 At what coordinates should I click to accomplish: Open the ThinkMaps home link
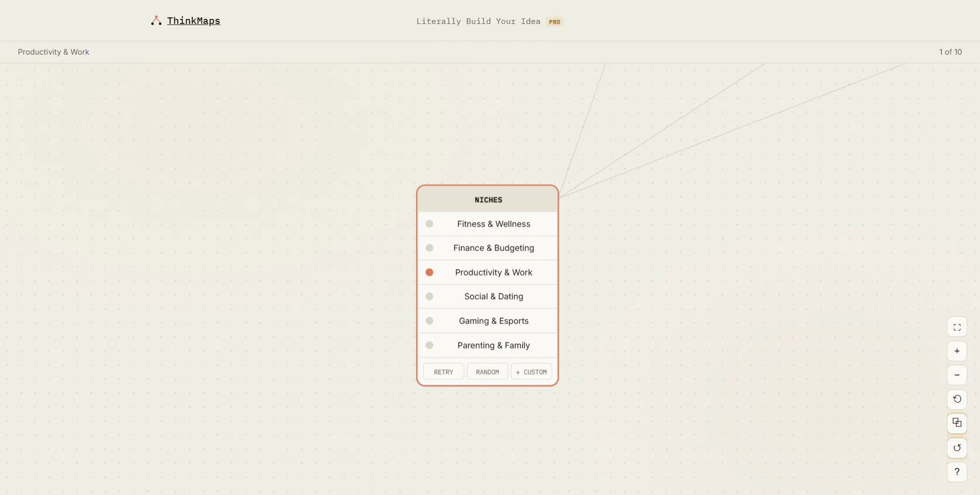pyautogui.click(x=193, y=20)
